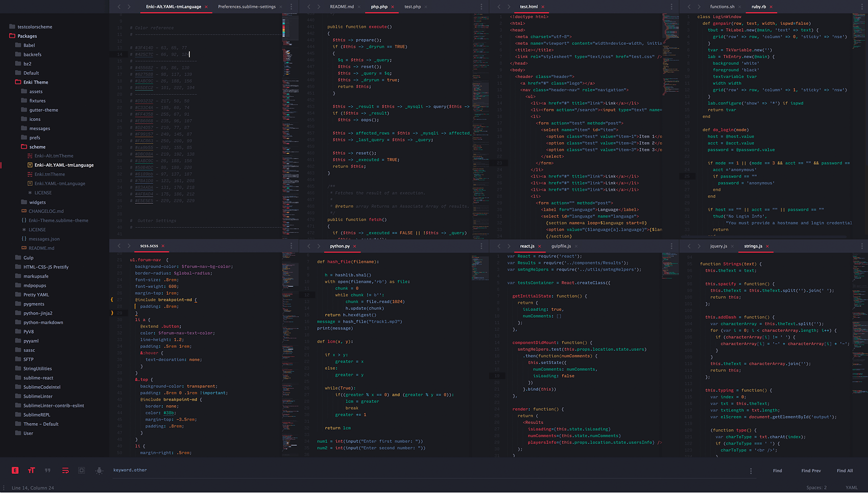
Task: Switch to Preferences.sublime-settings tab
Action: [247, 7]
